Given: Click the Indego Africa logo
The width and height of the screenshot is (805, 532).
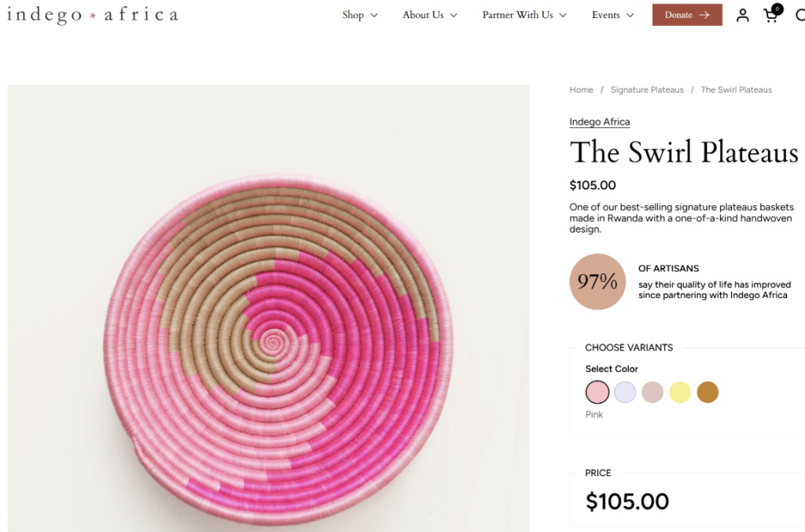Looking at the screenshot, I should 91,13.
